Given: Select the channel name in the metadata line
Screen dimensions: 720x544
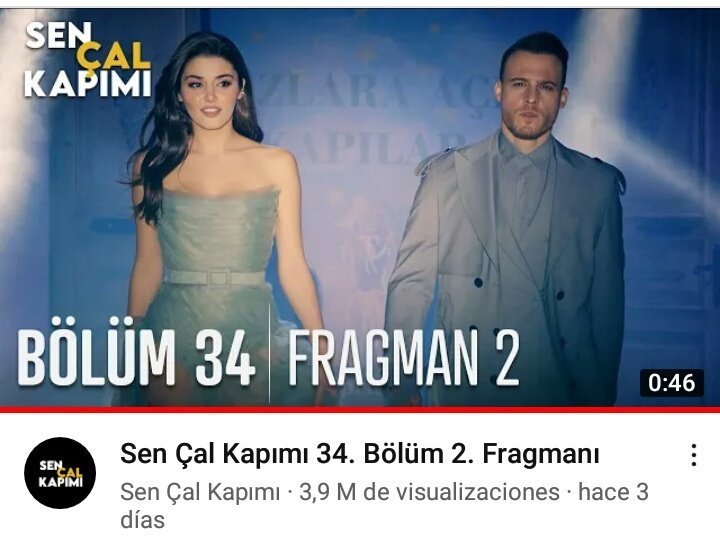Looking at the screenshot, I should tap(200, 493).
